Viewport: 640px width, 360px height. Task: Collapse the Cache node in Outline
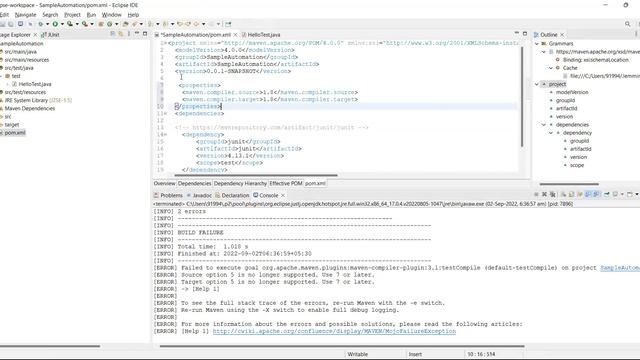(x=551, y=68)
